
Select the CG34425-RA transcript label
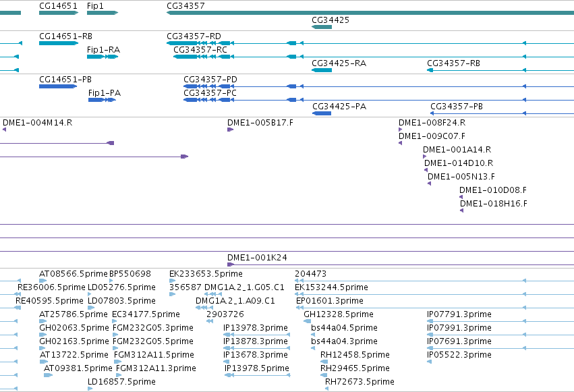[339, 63]
